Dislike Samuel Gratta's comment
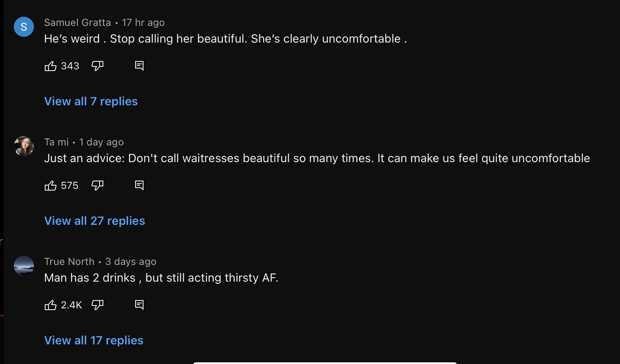 pos(97,66)
